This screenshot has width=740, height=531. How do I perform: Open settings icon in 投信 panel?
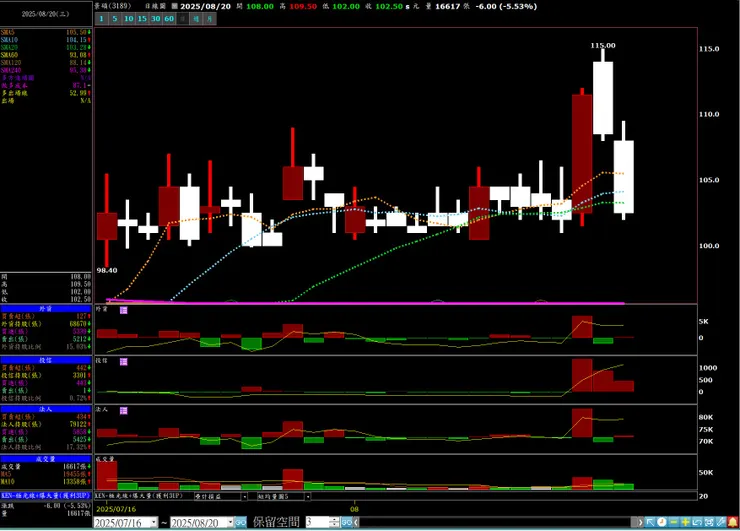point(124,362)
